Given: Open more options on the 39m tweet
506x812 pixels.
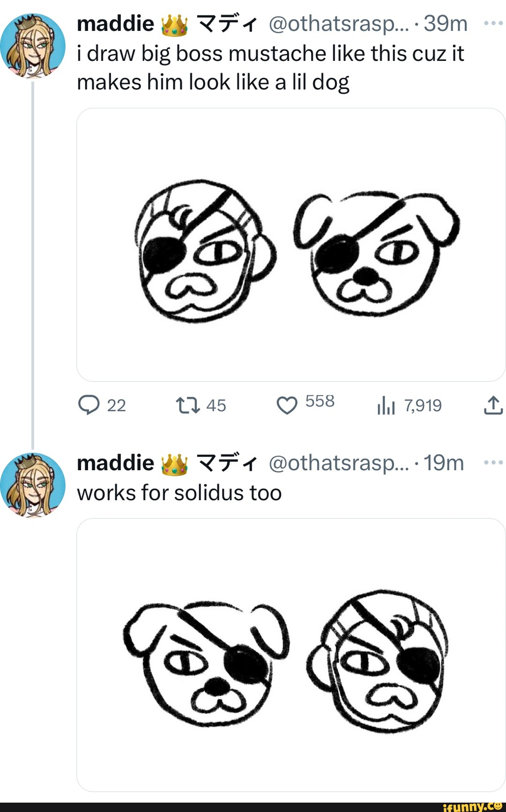Looking at the screenshot, I should pos(493,23).
